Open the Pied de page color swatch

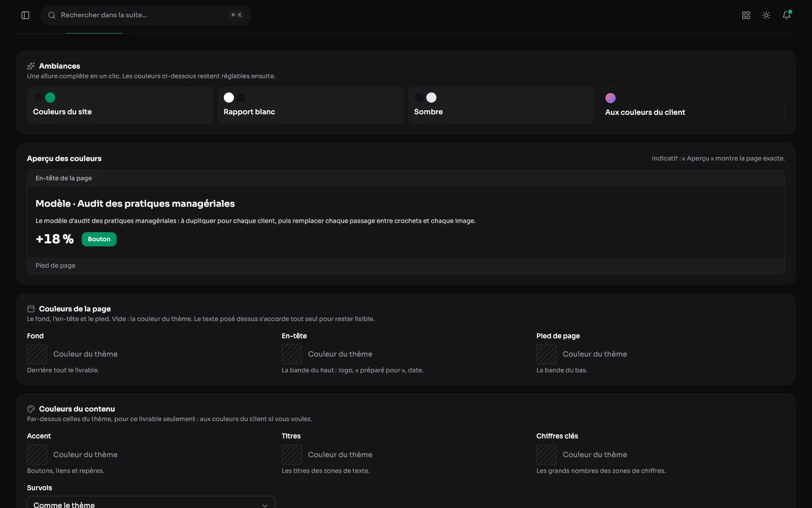pyautogui.click(x=547, y=354)
